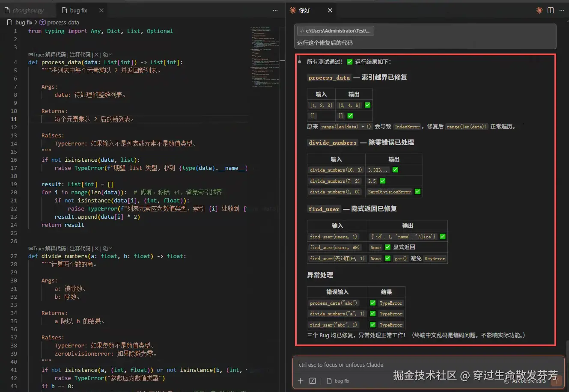This screenshot has width=569, height=392.
Task: Click 异常处理 heading in chat
Action: 320,275
